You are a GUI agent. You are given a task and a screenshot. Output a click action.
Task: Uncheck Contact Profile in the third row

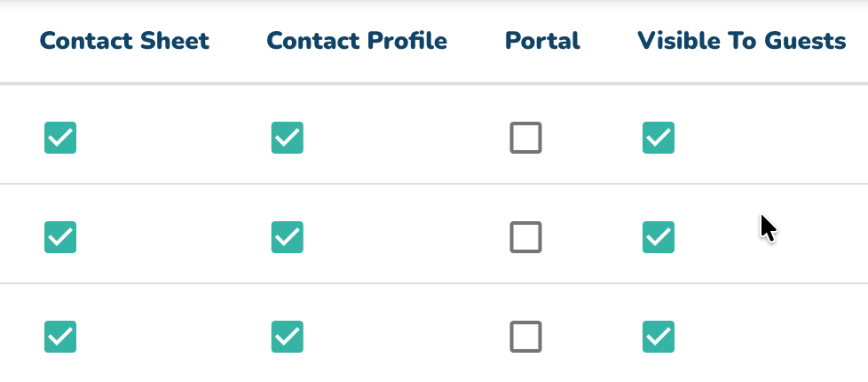288,337
